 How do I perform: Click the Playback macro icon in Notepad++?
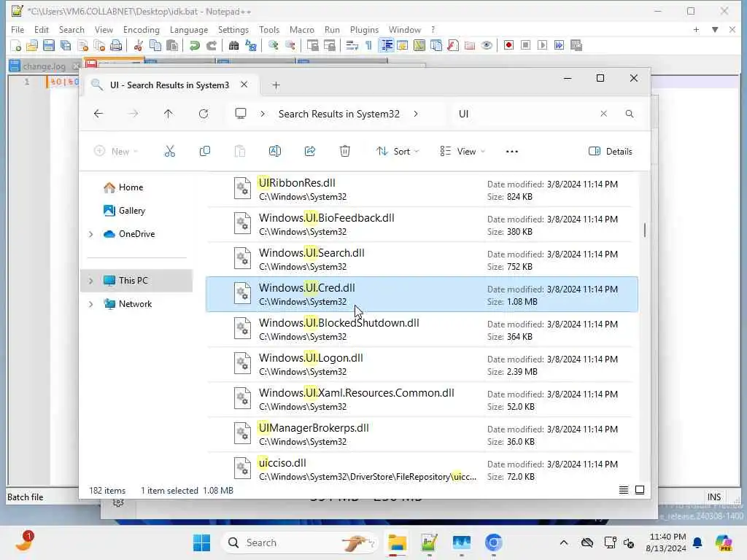coord(542,46)
